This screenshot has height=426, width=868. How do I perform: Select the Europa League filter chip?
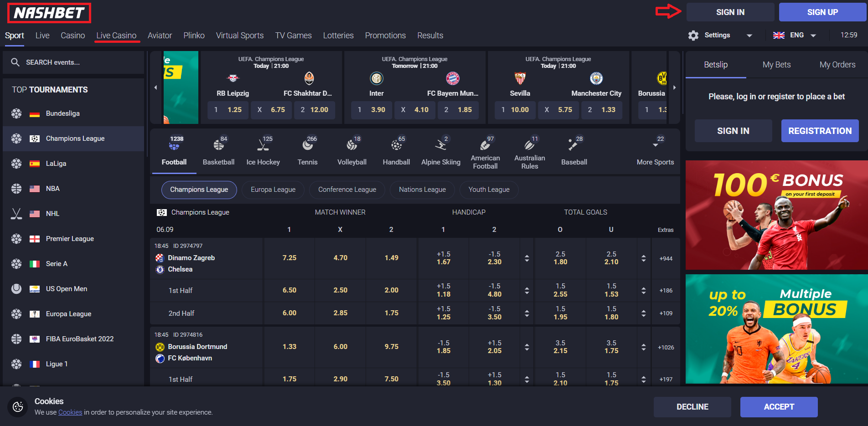[273, 190]
